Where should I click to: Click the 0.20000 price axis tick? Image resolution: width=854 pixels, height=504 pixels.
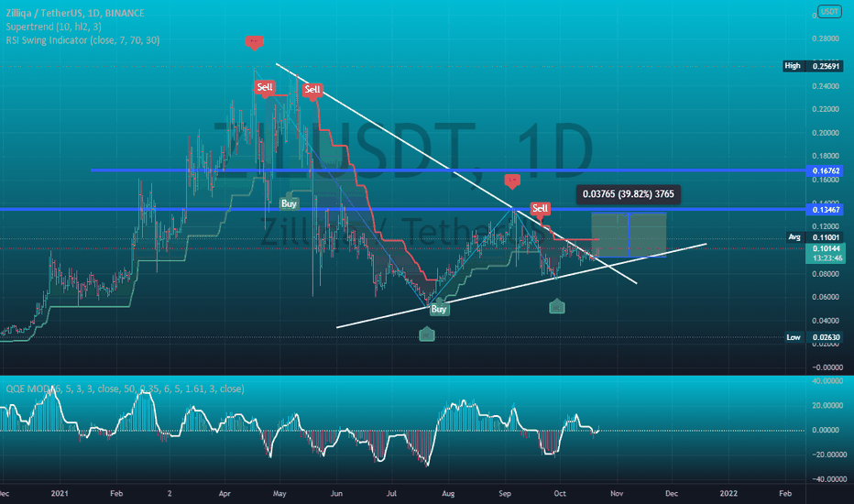(x=825, y=133)
